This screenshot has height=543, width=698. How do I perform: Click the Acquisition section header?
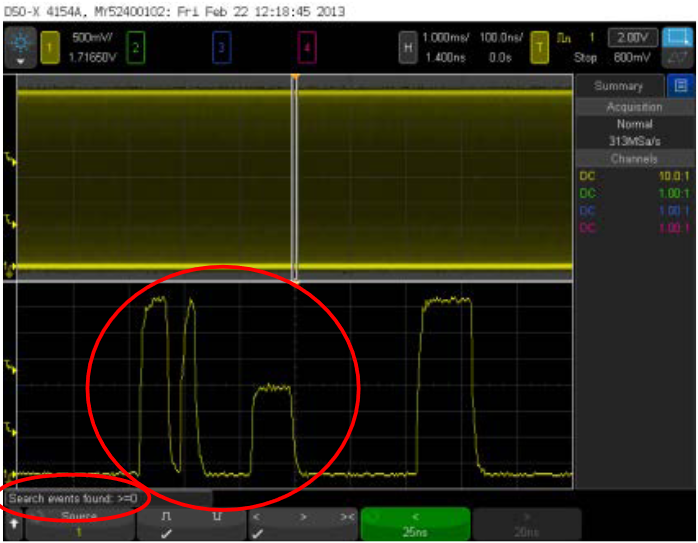(634, 107)
